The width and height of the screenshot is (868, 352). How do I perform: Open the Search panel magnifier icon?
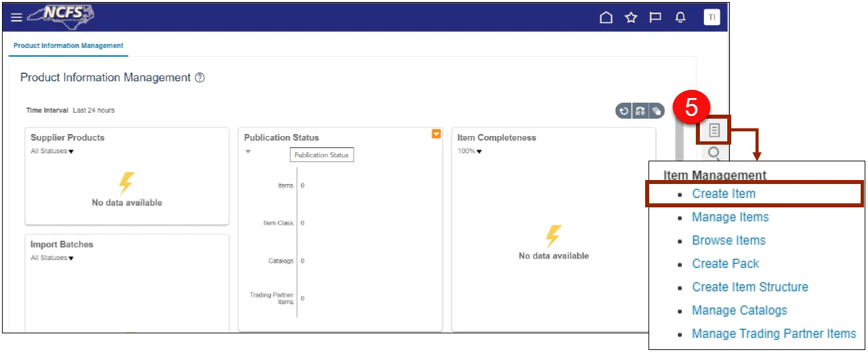click(x=714, y=154)
